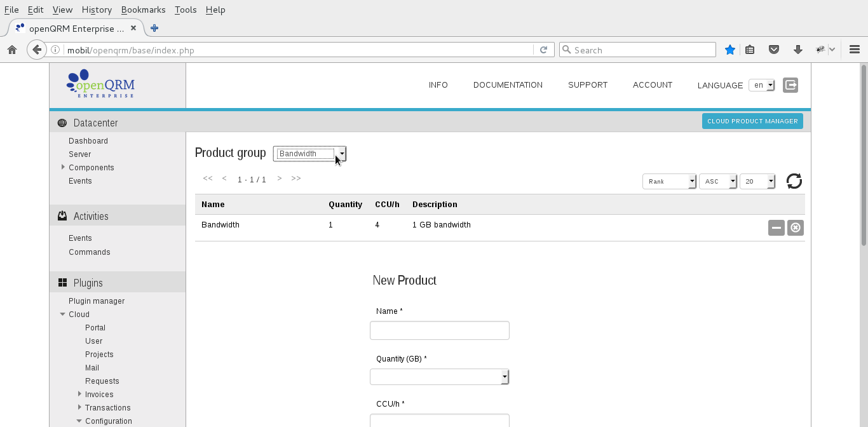
Task: Open the Firefox hamburger menu
Action: click(x=855, y=50)
